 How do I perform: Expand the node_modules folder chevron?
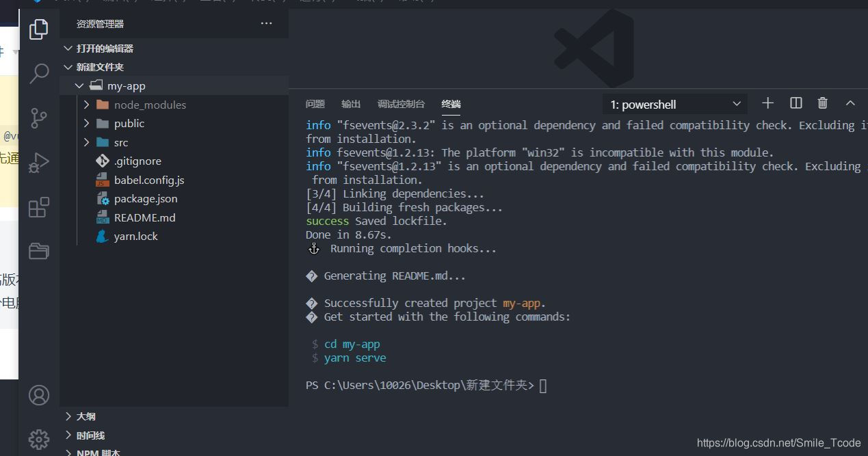tap(86, 105)
